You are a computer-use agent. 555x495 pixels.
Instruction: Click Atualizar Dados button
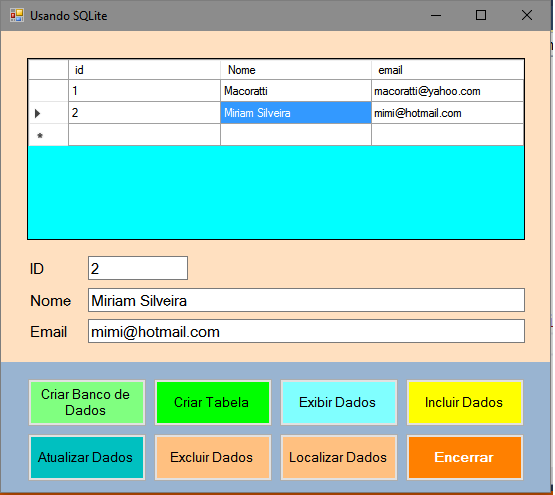click(87, 457)
